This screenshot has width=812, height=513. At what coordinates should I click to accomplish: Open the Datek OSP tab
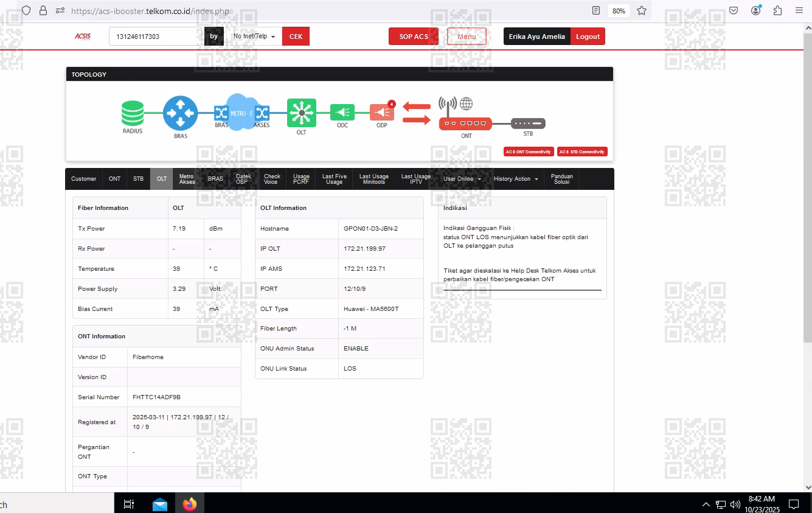click(x=243, y=179)
